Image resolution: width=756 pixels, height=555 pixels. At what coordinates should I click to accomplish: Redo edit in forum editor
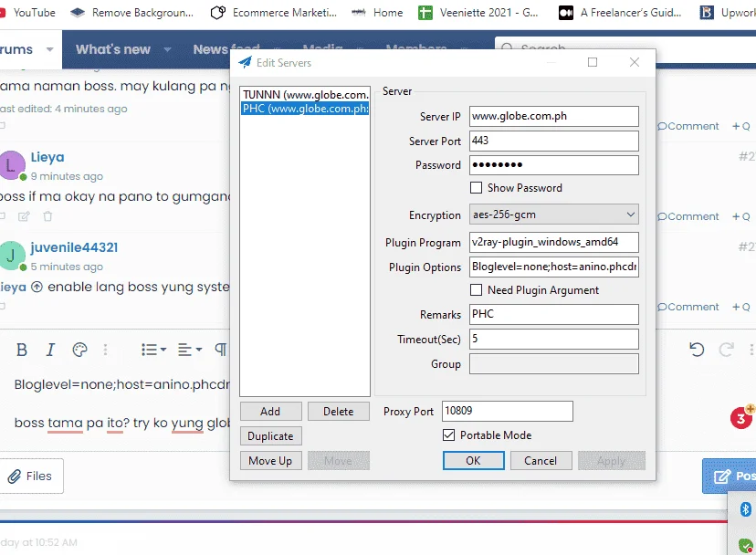point(726,349)
